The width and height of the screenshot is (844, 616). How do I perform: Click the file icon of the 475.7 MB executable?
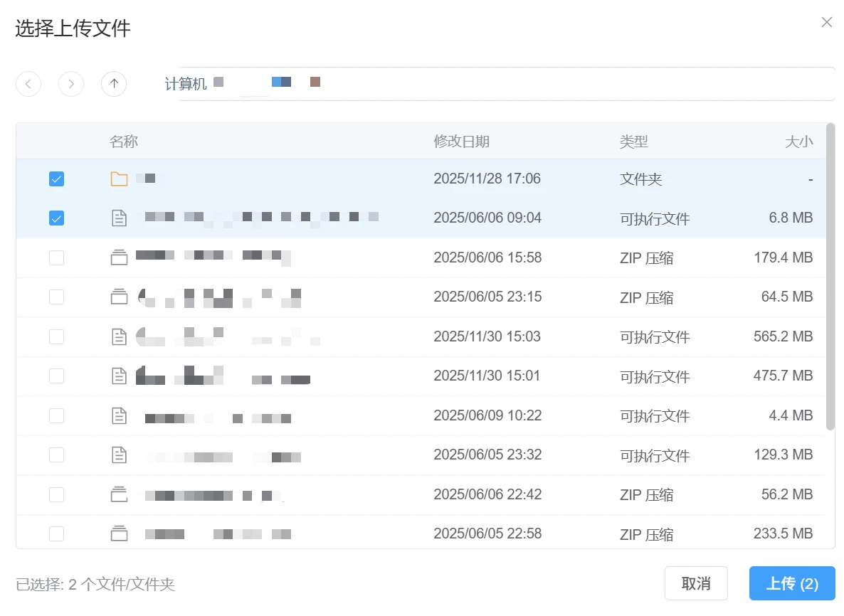(x=119, y=376)
